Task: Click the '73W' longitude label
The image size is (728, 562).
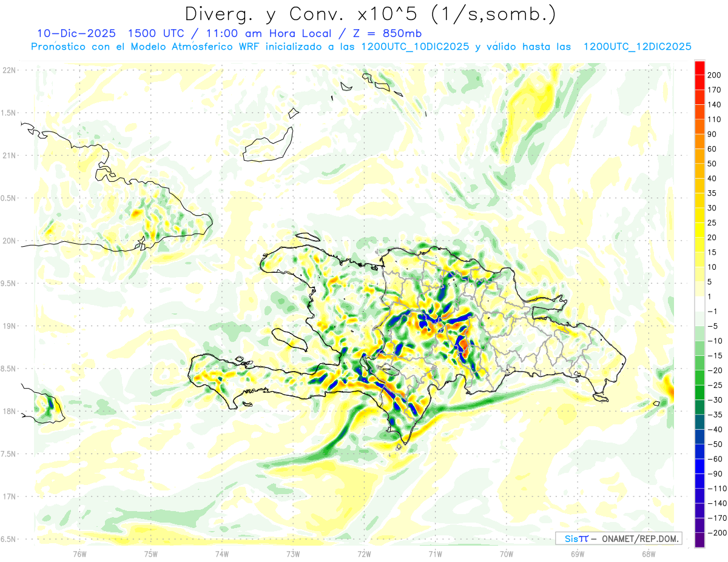Action: [x=292, y=554]
